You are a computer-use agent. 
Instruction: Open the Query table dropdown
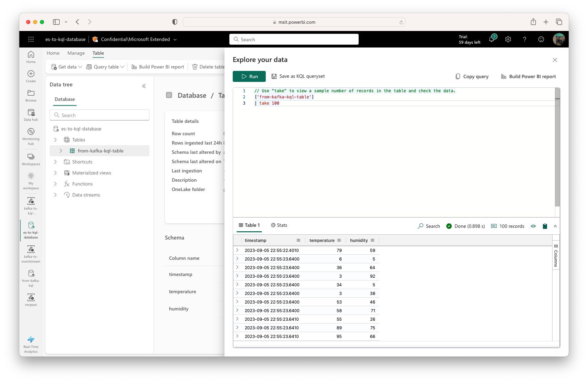pos(105,67)
